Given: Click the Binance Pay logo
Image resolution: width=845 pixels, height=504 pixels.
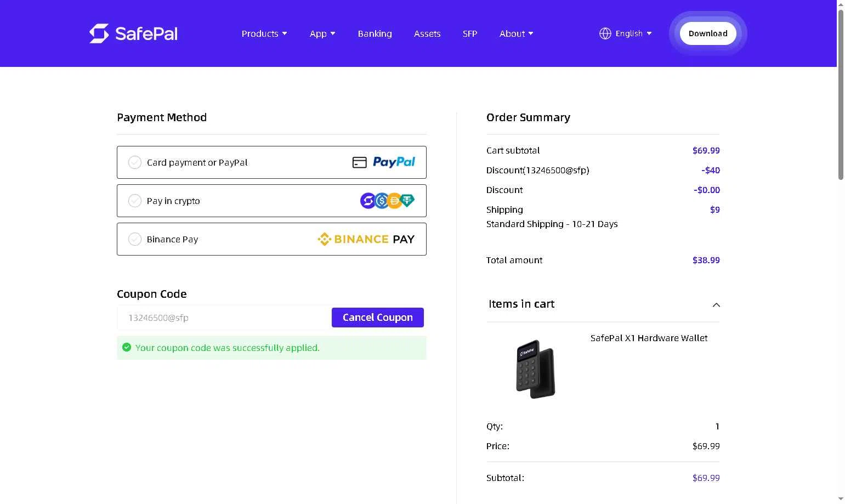Looking at the screenshot, I should click(366, 239).
